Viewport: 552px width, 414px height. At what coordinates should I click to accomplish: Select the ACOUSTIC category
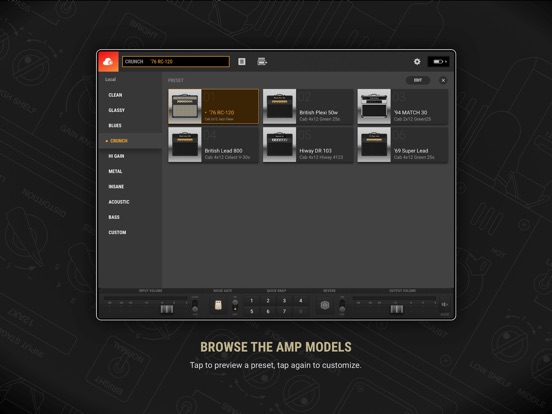(x=119, y=202)
